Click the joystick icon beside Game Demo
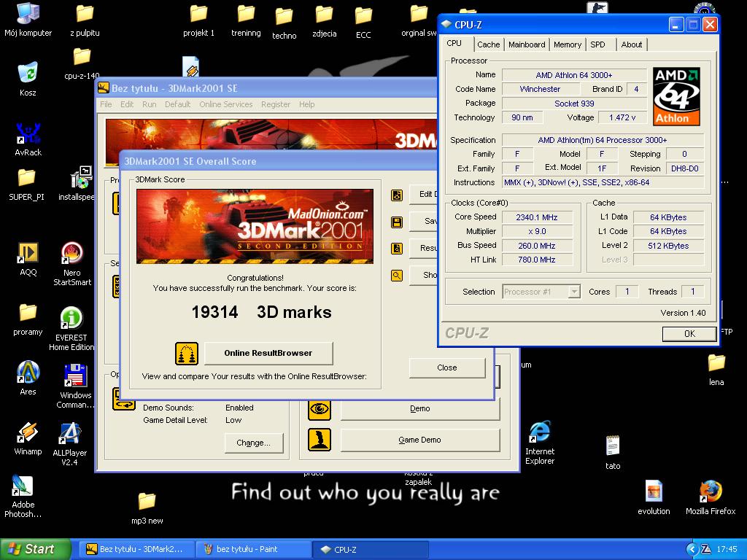The image size is (747, 560). 320,440
